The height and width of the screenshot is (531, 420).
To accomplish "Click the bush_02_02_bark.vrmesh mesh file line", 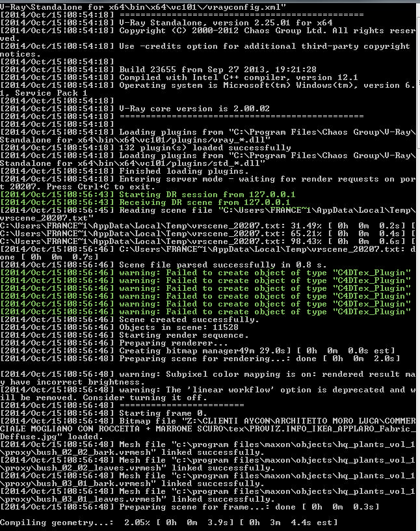I will (208, 448).
